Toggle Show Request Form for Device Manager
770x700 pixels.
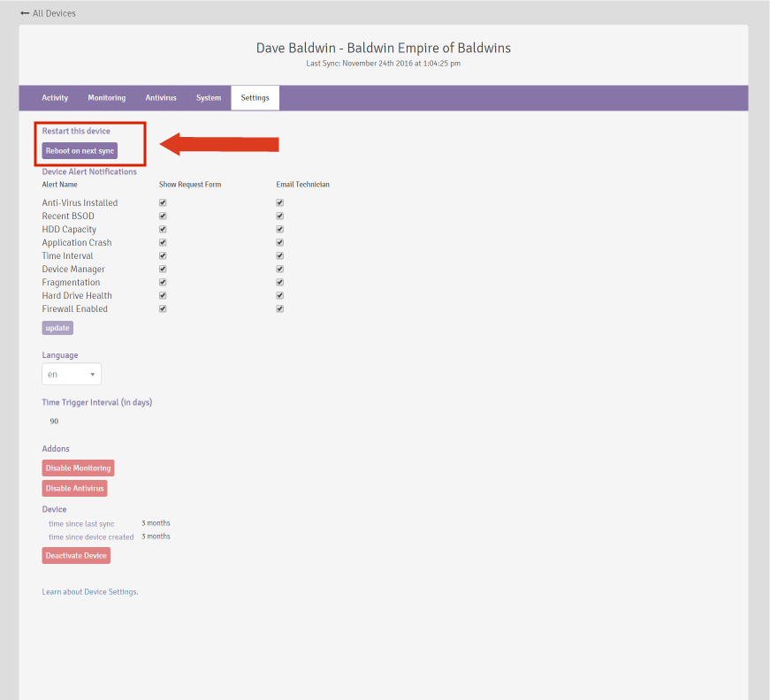(163, 269)
